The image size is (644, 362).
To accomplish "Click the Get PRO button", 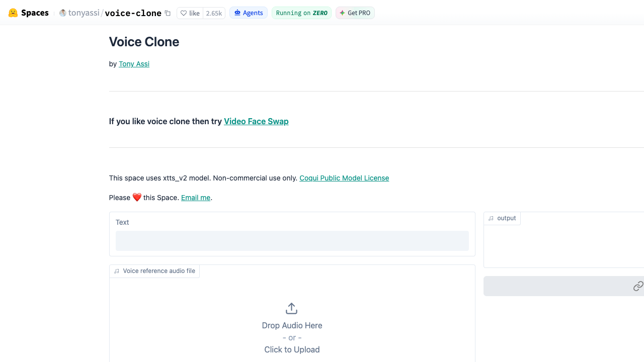I will pos(355,13).
